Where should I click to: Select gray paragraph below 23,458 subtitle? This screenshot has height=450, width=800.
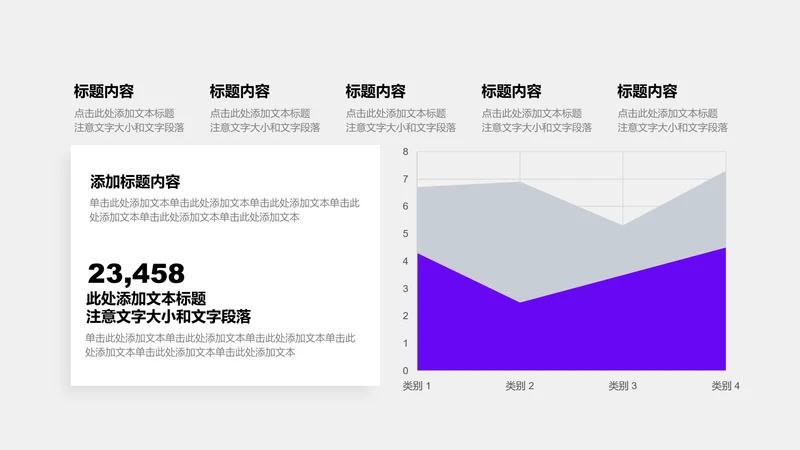coord(220,345)
